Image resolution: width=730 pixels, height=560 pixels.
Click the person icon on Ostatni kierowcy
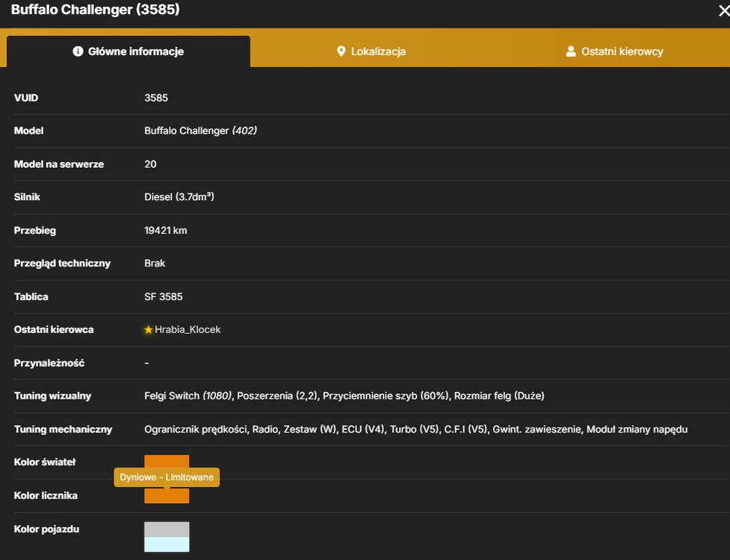coord(571,52)
